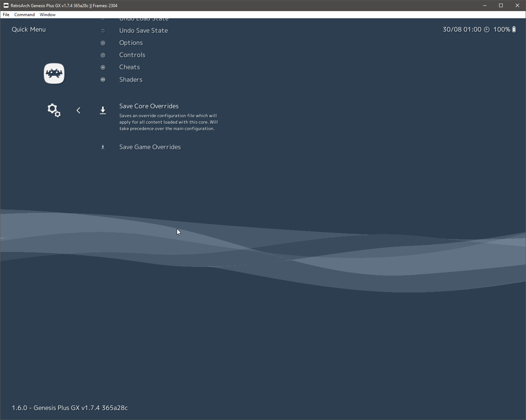The image size is (526, 420).
Task: Open the Command menu
Action: [x=24, y=15]
